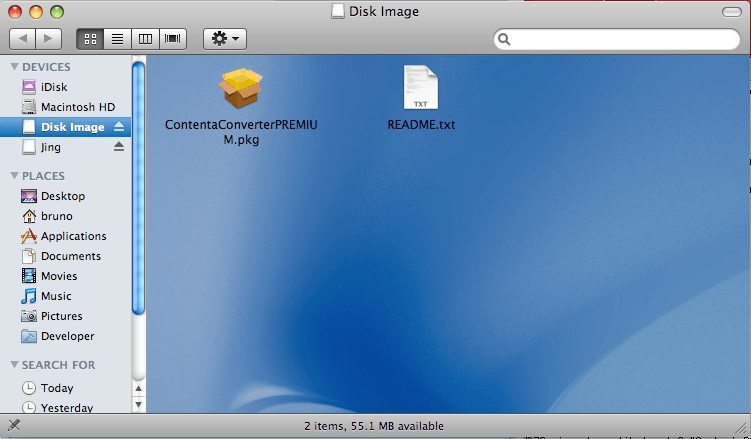Select ContentaConverterPREMIUM.pkg package icon
The image size is (751, 439).
240,88
